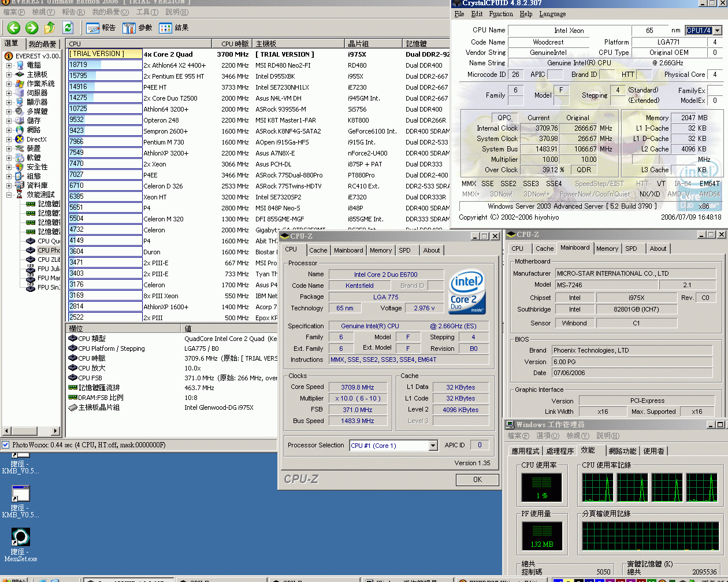Select the 2x Pentium EE 955 HT row
The image size is (728, 582).
[x=258, y=76]
